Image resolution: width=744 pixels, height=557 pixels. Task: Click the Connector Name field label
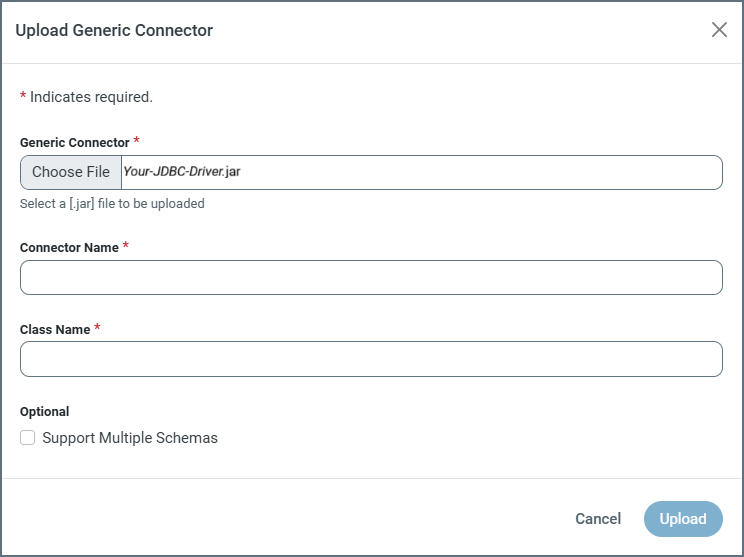point(69,247)
